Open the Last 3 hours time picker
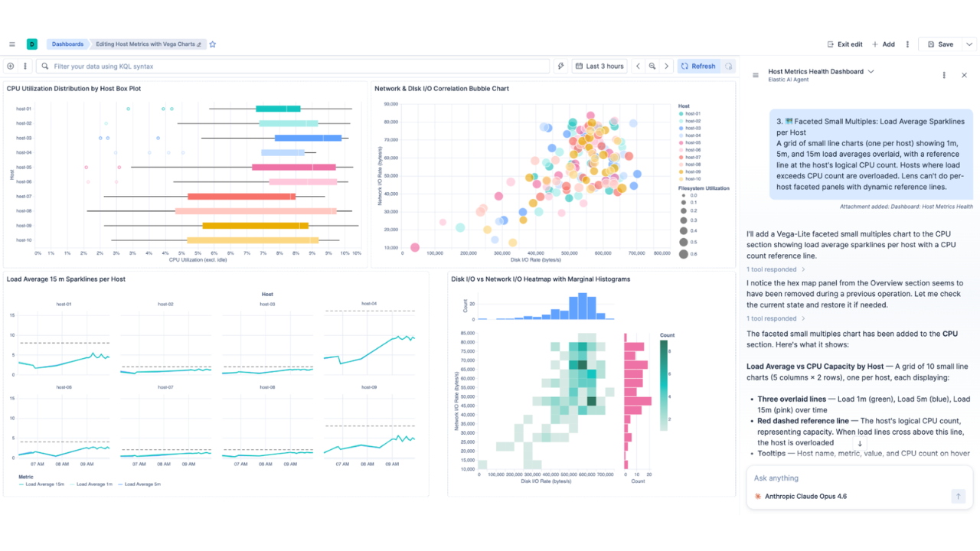Image resolution: width=980 pixels, height=551 pixels. tap(599, 67)
